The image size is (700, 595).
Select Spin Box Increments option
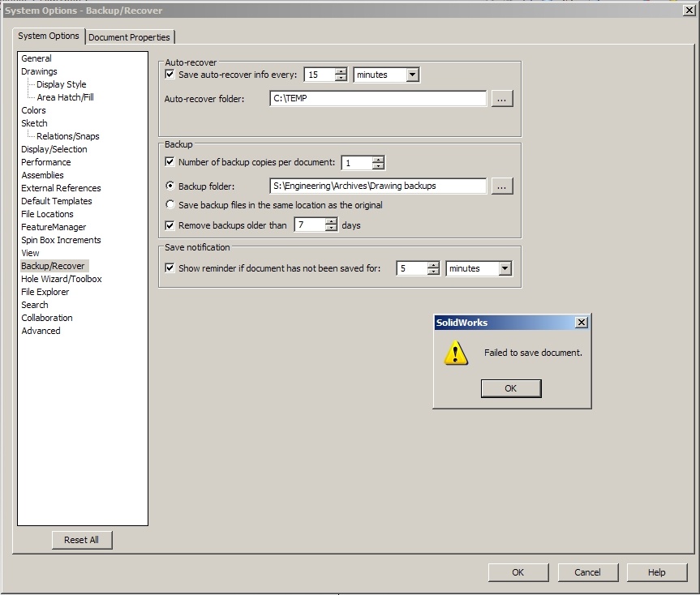(61, 239)
